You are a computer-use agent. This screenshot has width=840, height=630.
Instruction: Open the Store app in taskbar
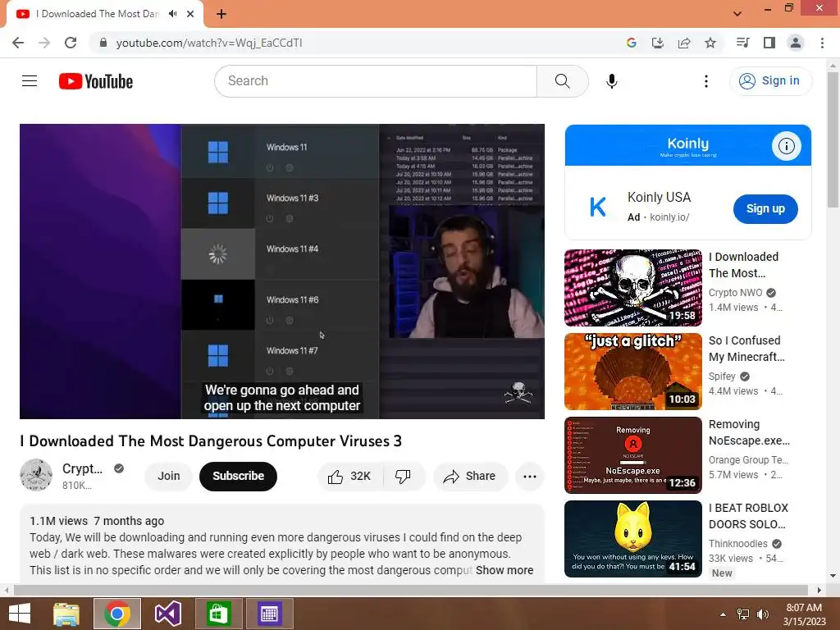pos(218,614)
